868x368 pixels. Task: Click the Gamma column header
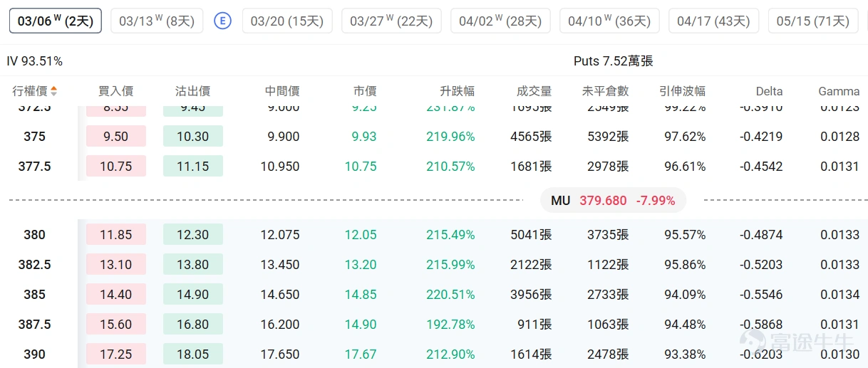839,91
